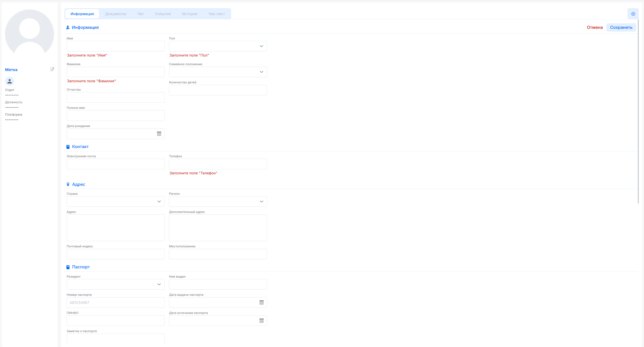Image resolution: width=644 pixels, height=347 pixels.
Task: Open the calendar for Дата выдачи паспорта
Action: click(261, 303)
